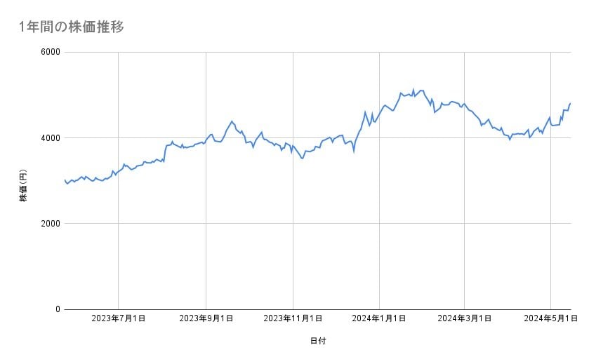Click the September 2023 peak on the line
Image resolution: width=589 pixels, height=364 pixels.
click(232, 121)
